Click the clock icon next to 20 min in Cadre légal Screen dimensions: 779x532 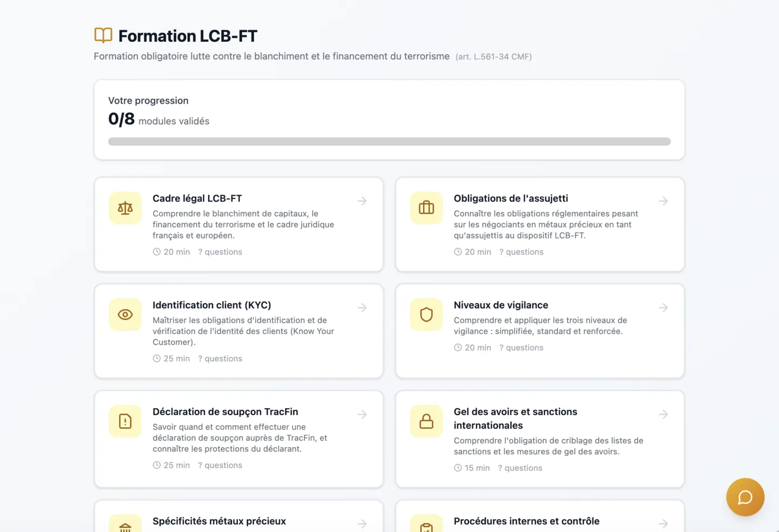(x=157, y=252)
